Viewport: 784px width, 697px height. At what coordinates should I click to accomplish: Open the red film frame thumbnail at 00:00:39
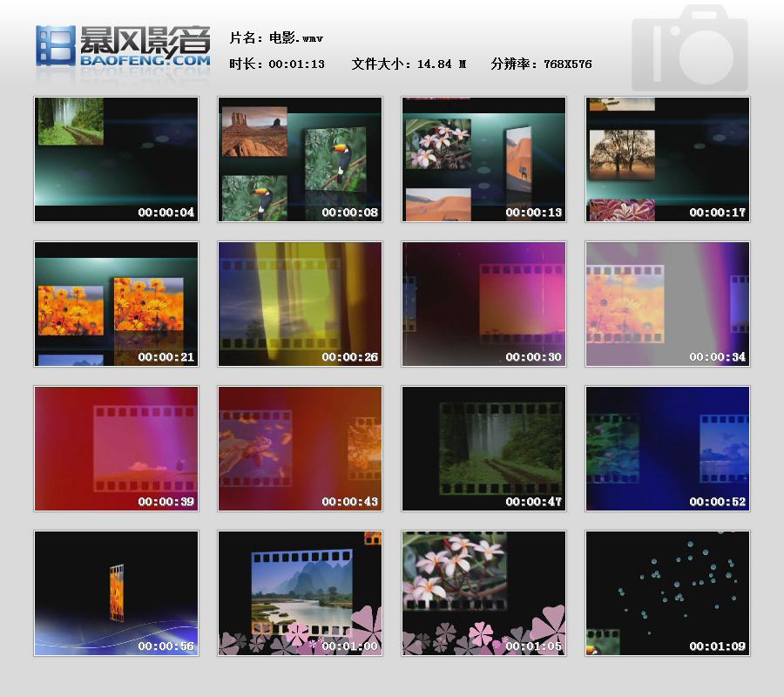[x=116, y=448]
